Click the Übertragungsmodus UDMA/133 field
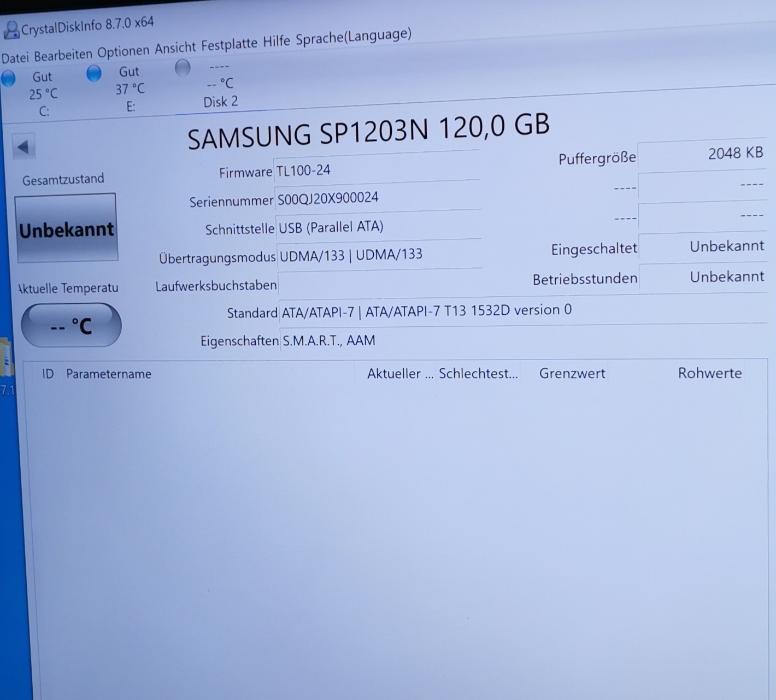This screenshot has width=776, height=700. pos(380,254)
